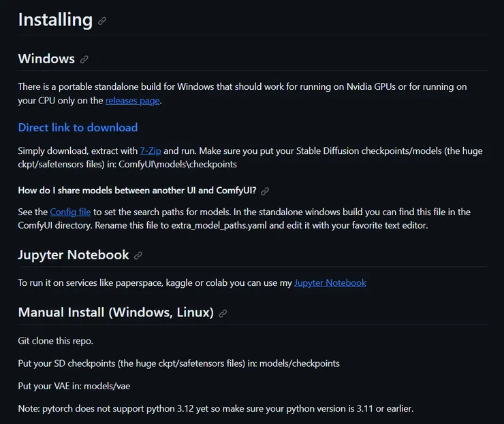Viewport: 504px width, 424px height.
Task: Click 'How do I share models' question heading
Action: 137,191
